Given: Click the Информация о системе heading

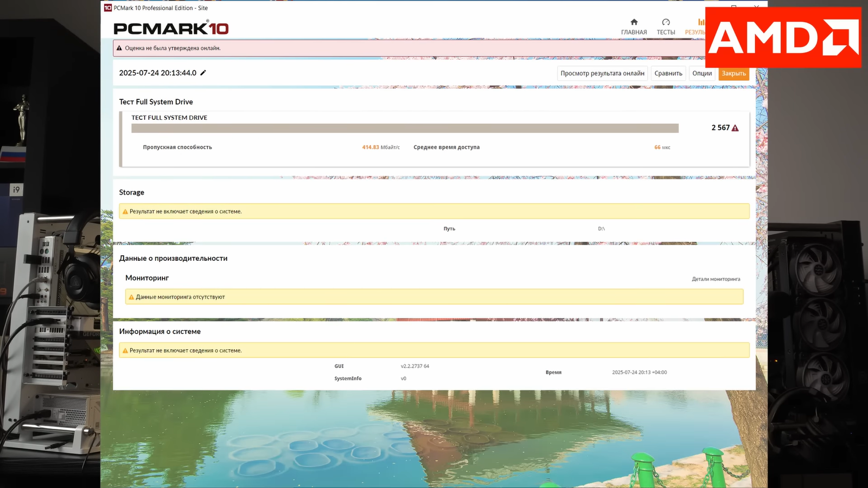Looking at the screenshot, I should coord(160,331).
